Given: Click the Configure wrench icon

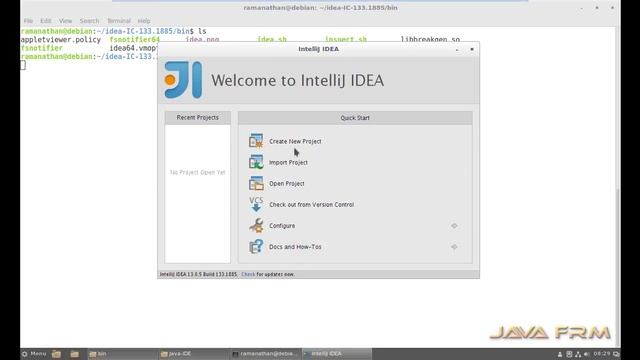Looking at the screenshot, I should point(256,225).
